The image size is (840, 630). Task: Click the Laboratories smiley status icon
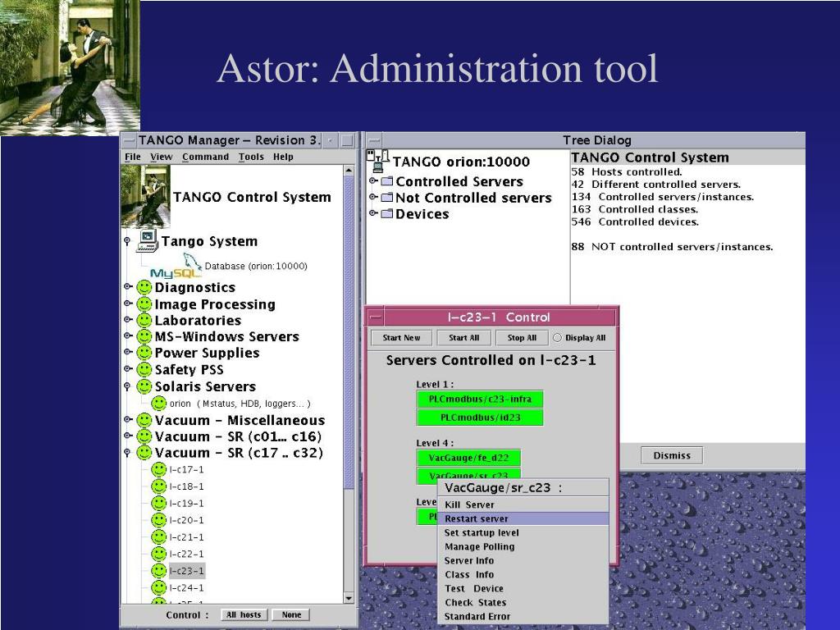point(144,321)
